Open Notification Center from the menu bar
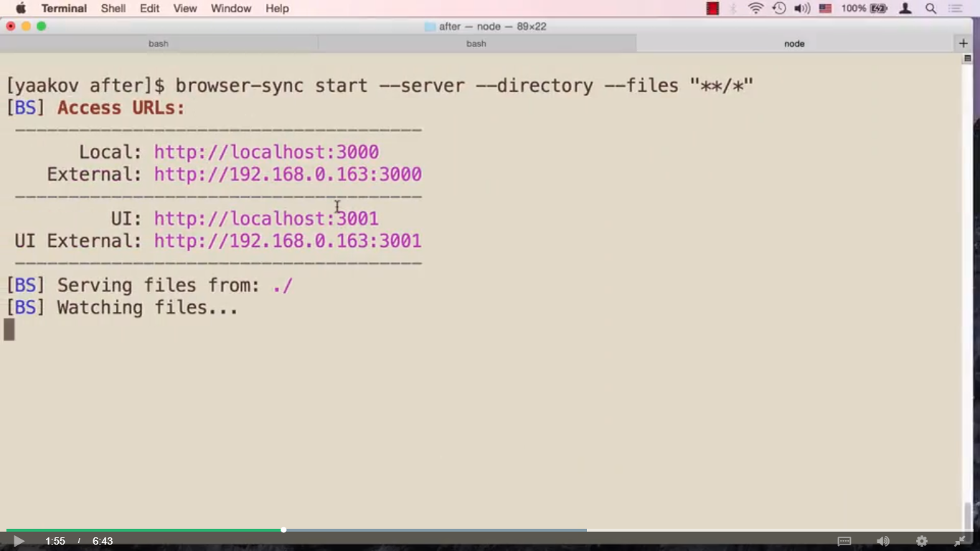The height and width of the screenshot is (551, 980). pyautogui.click(x=956, y=8)
